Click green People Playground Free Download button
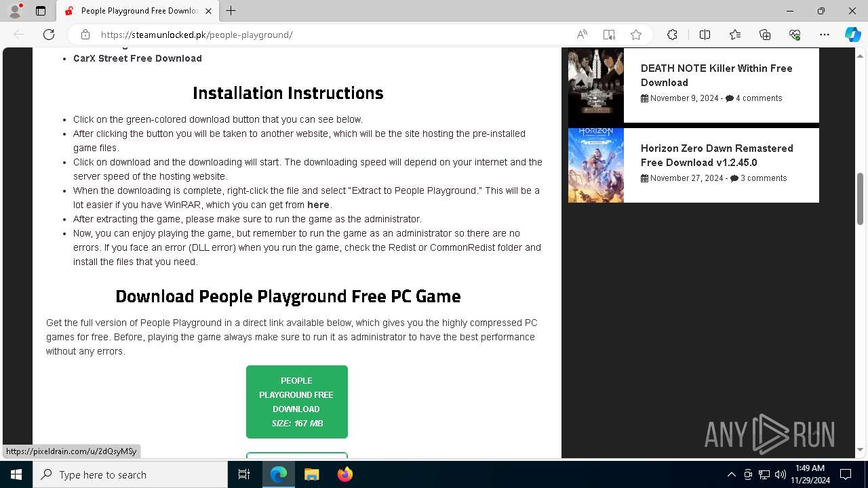 coord(297,402)
